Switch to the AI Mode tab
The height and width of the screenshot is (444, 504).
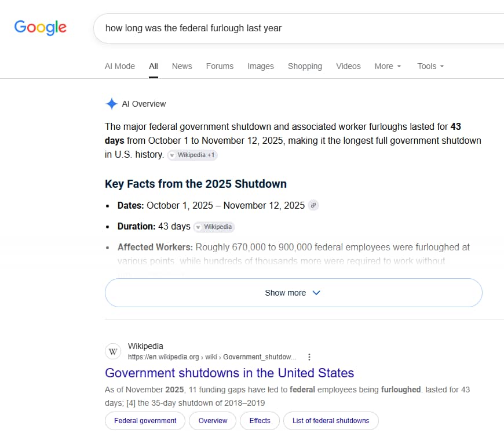120,66
